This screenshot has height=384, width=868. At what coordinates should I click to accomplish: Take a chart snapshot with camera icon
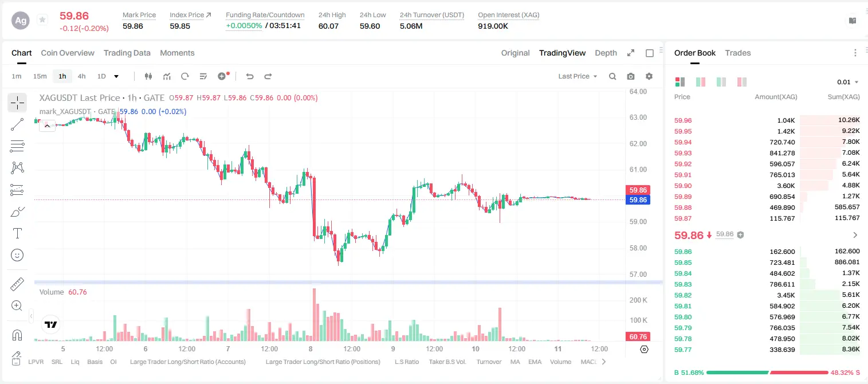pos(631,76)
